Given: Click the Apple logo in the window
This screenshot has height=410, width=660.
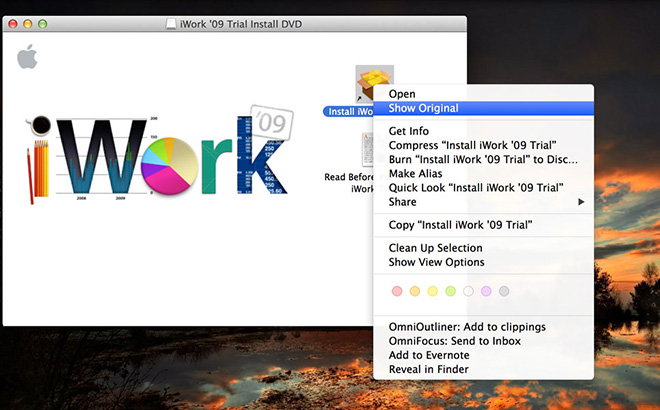Looking at the screenshot, I should coord(27,56).
